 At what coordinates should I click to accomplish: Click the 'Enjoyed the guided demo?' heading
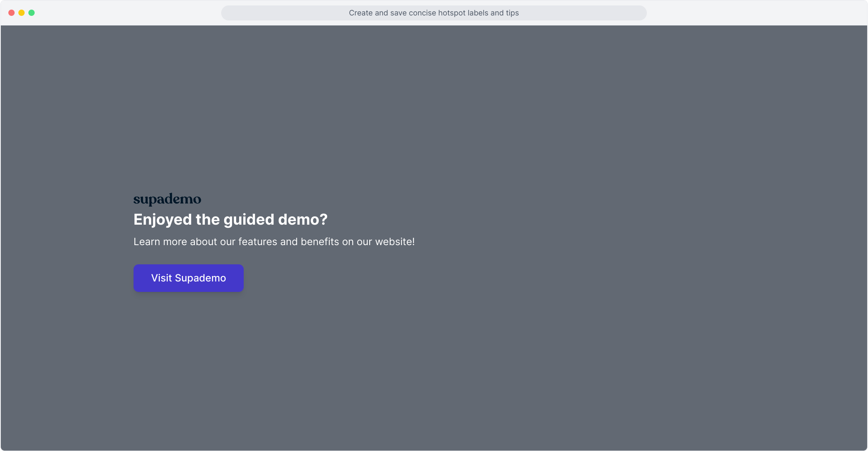(x=230, y=220)
